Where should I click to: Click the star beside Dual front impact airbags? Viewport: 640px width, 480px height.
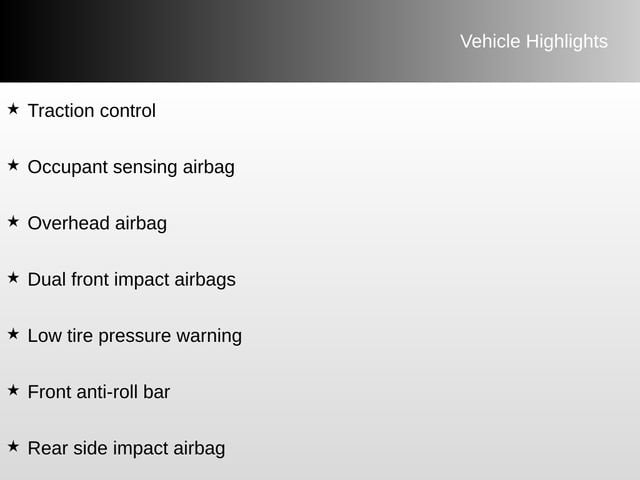[13, 277]
